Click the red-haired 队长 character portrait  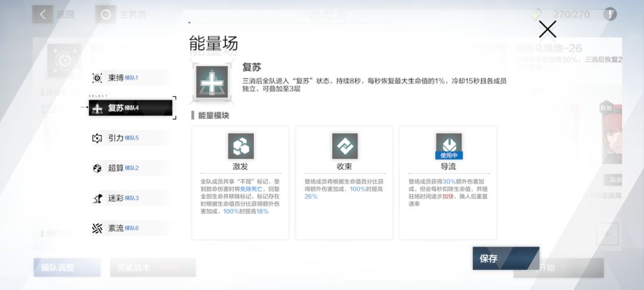click(612, 134)
